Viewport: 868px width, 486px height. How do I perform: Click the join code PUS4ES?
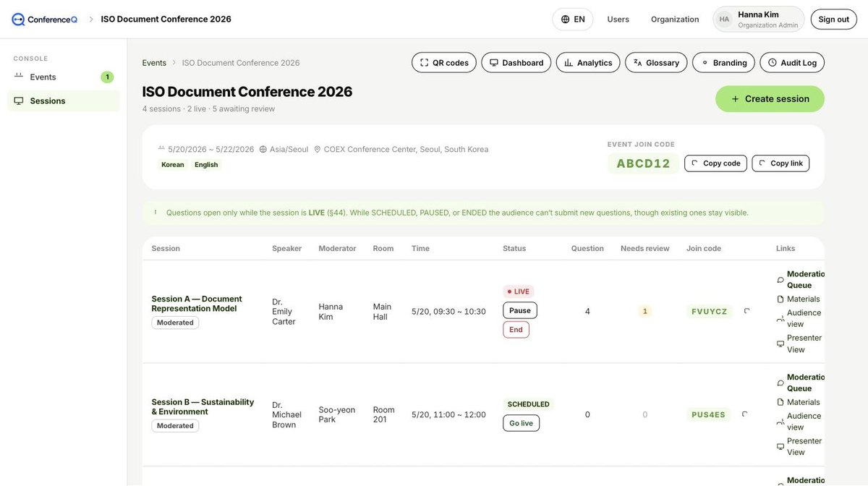pyautogui.click(x=708, y=415)
